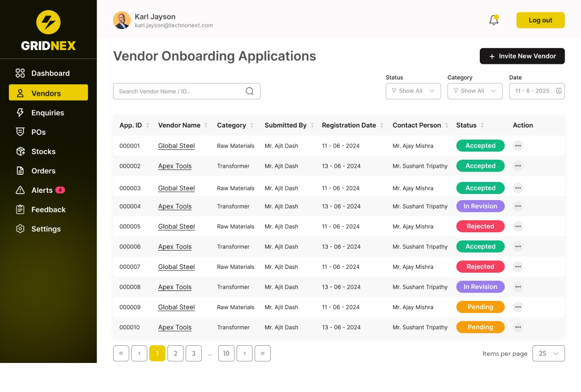Go to page 2 of results
The width and height of the screenshot is (581, 392).
175,353
